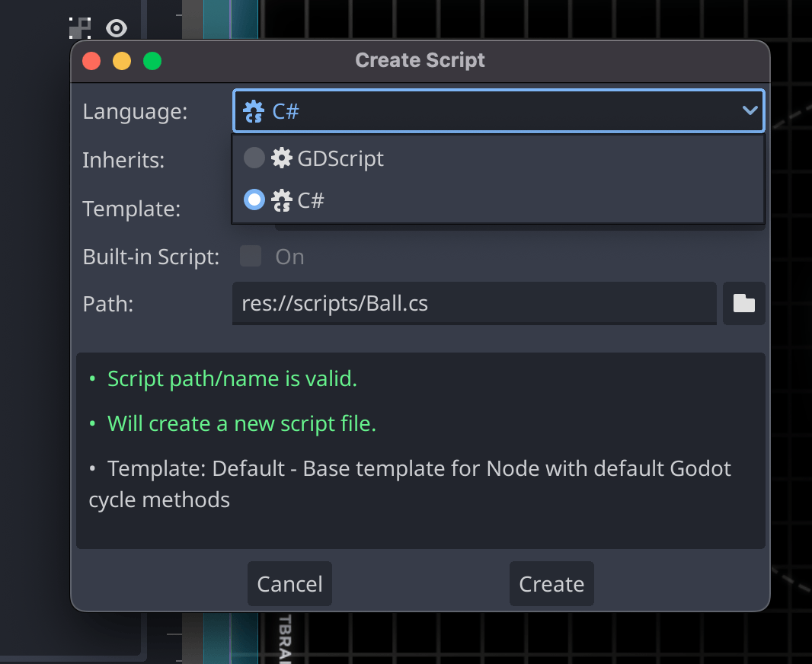Enable the Built-in Script checkbox

(x=251, y=257)
